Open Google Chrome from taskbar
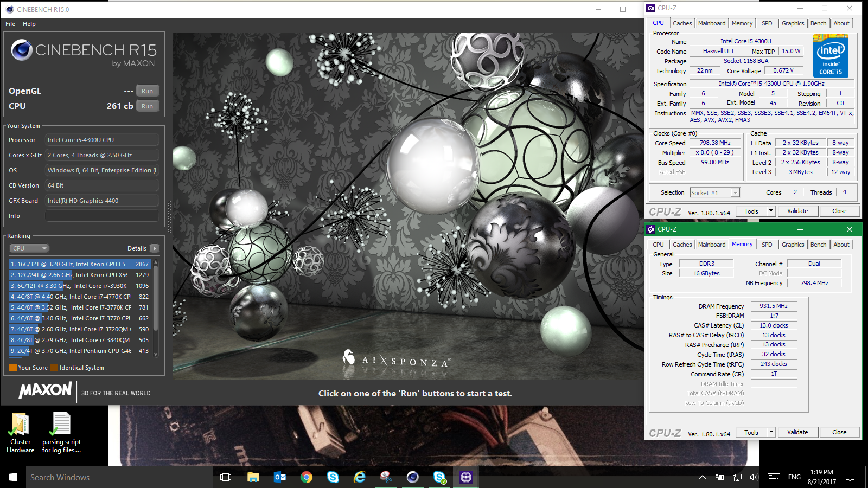 pos(307,477)
